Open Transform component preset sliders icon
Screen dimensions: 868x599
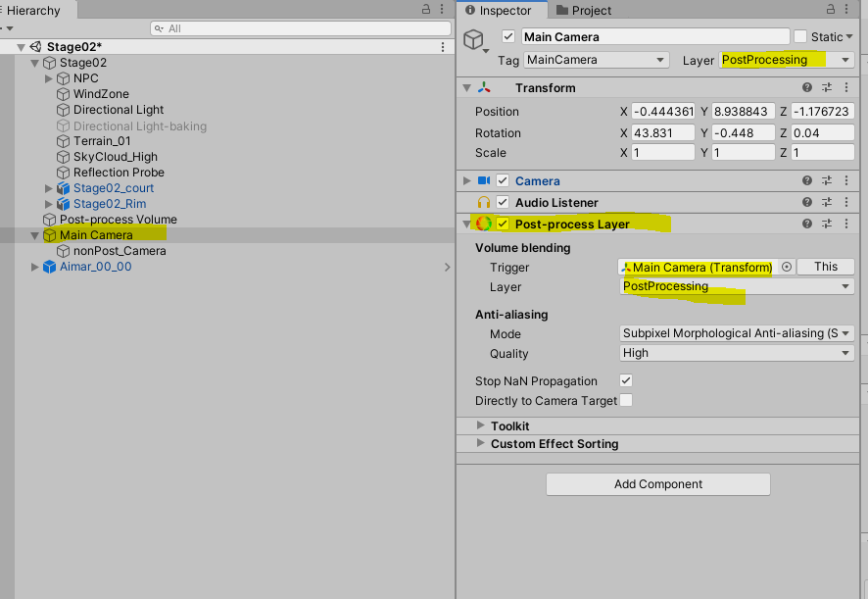(827, 87)
